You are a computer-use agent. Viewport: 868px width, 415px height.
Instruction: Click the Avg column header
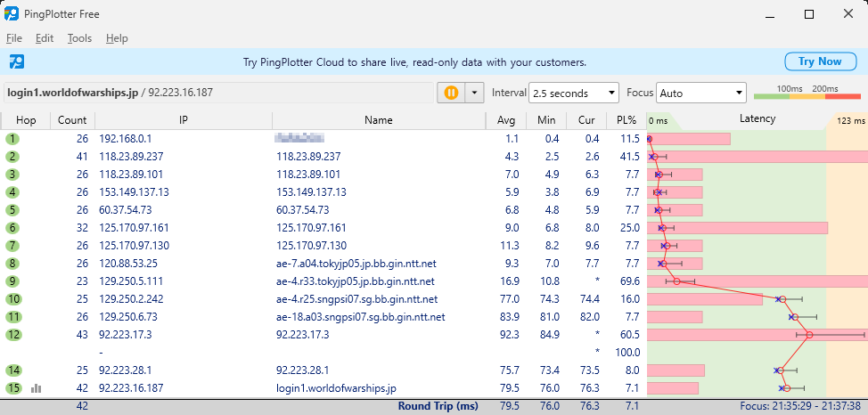tap(506, 120)
